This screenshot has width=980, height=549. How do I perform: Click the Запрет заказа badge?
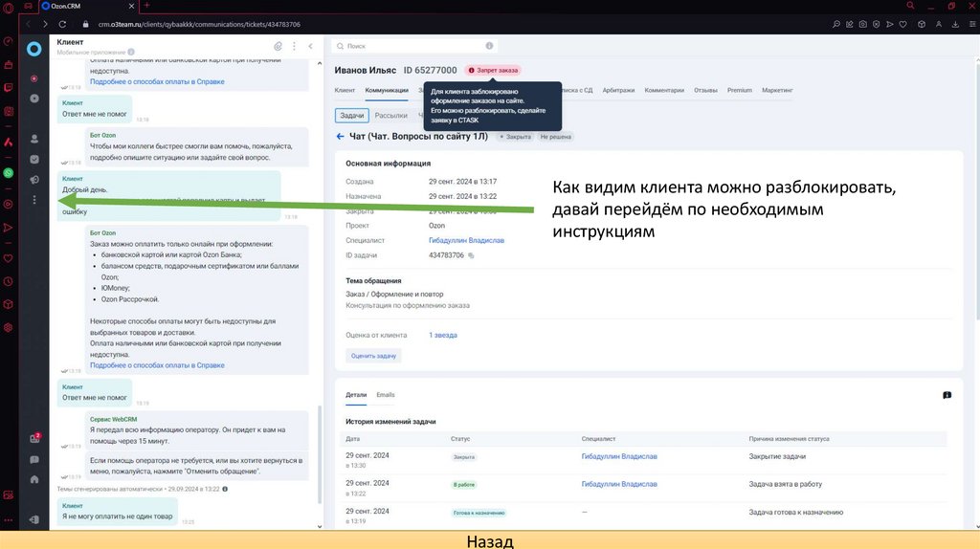coord(493,71)
